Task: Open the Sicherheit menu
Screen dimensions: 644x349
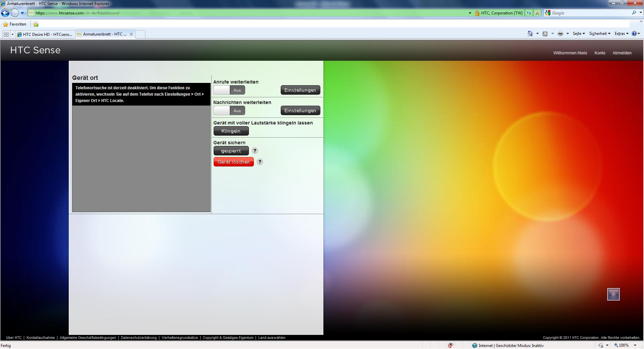Action: (x=599, y=34)
